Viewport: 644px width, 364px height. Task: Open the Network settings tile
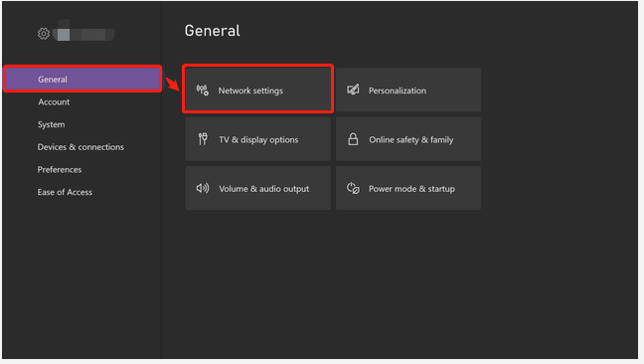click(x=258, y=90)
